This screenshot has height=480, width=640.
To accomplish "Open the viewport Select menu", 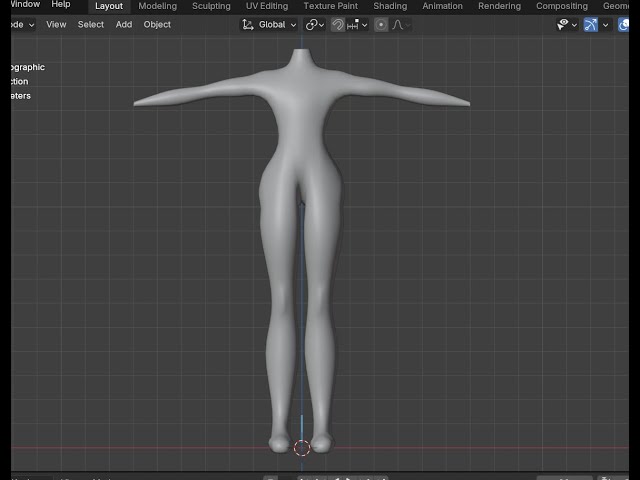I will [91, 24].
